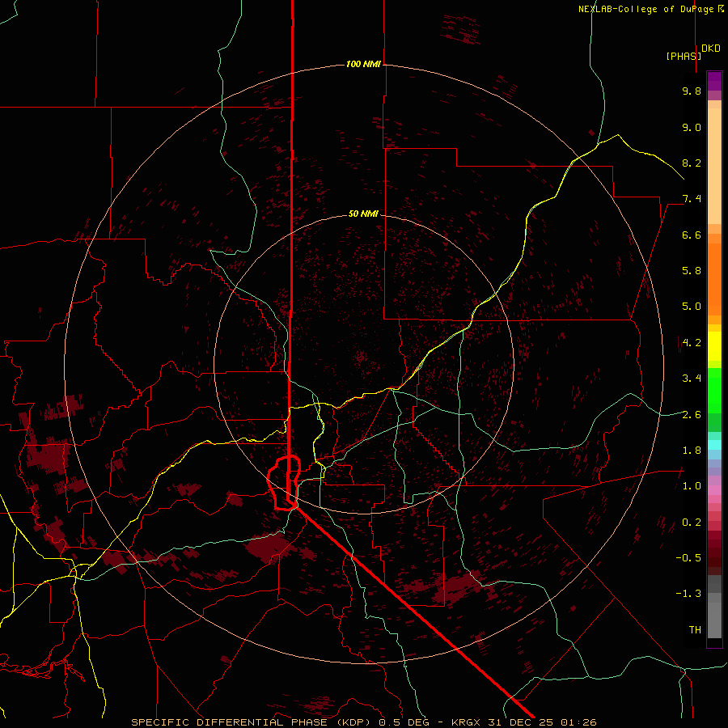Click the 31 DEC 25 01:26 timestamp

pos(542,722)
